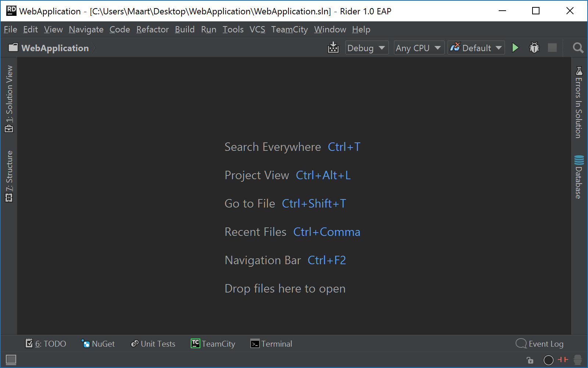
Task: Open the View menu
Action: [x=53, y=29]
